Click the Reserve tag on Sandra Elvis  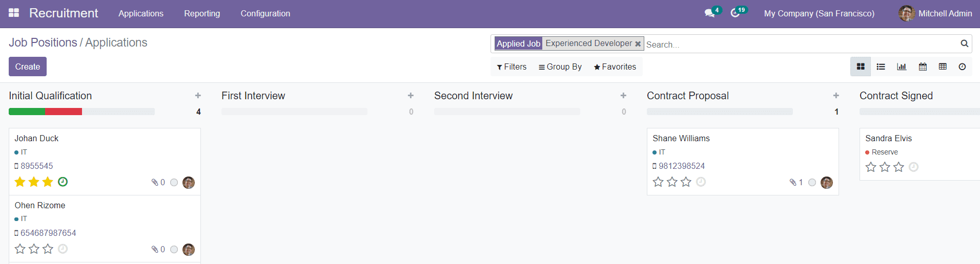(885, 152)
